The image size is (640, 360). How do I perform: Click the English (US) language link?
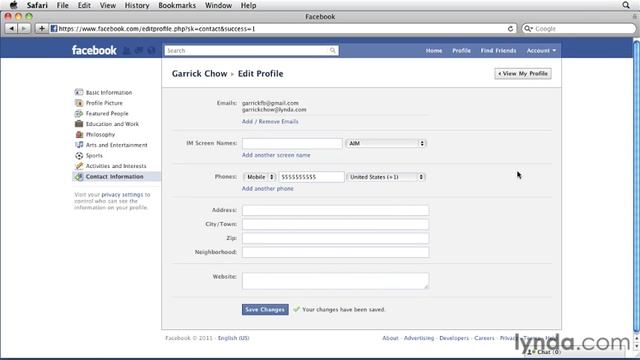coord(233,338)
